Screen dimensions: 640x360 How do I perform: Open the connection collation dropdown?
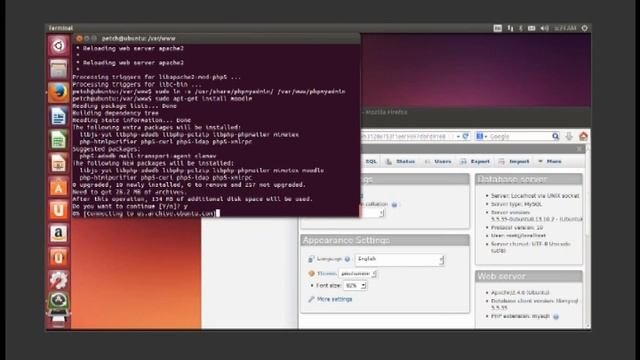coord(372,213)
